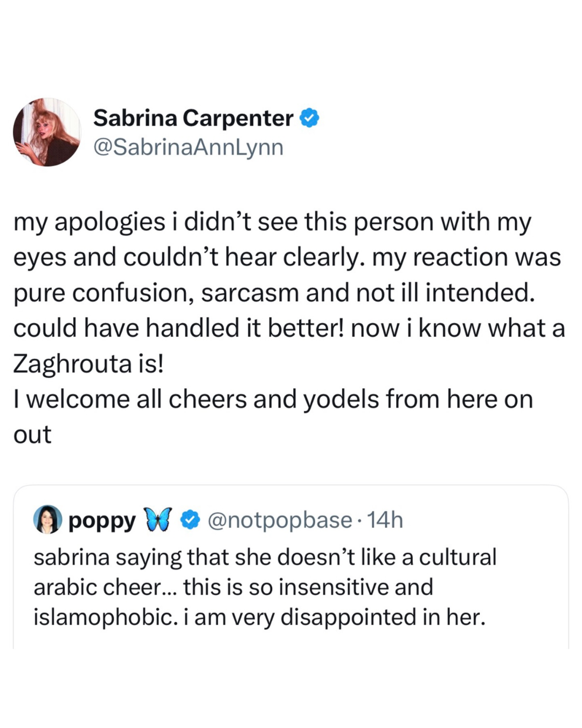Click the poppy display name

coord(102,520)
